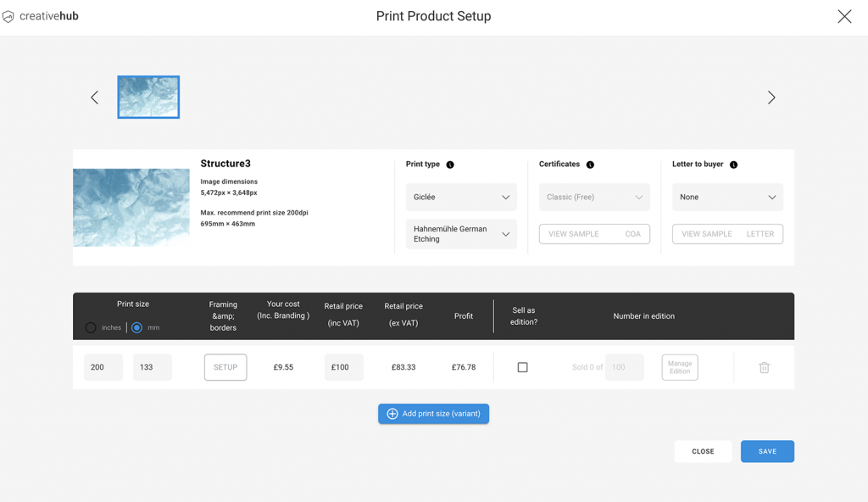
Task: Click Manage Edition button
Action: [x=680, y=367]
